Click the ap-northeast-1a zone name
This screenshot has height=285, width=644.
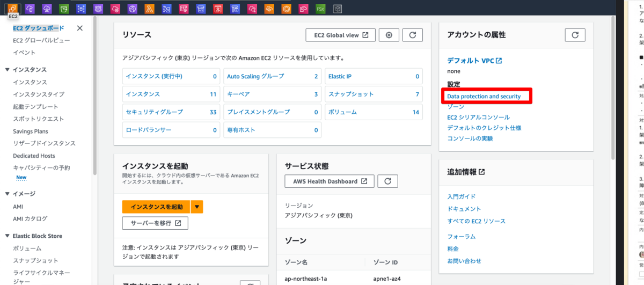tap(306, 279)
